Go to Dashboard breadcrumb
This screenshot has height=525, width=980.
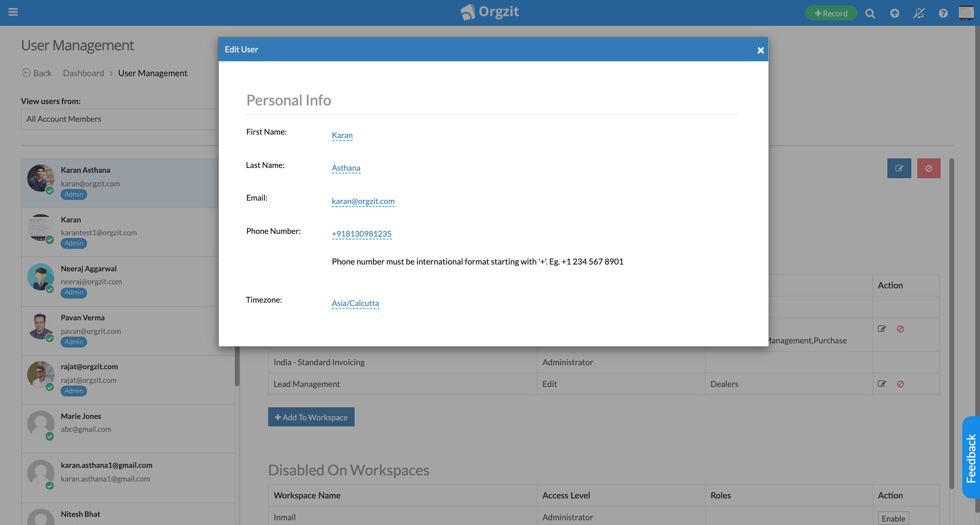click(83, 73)
